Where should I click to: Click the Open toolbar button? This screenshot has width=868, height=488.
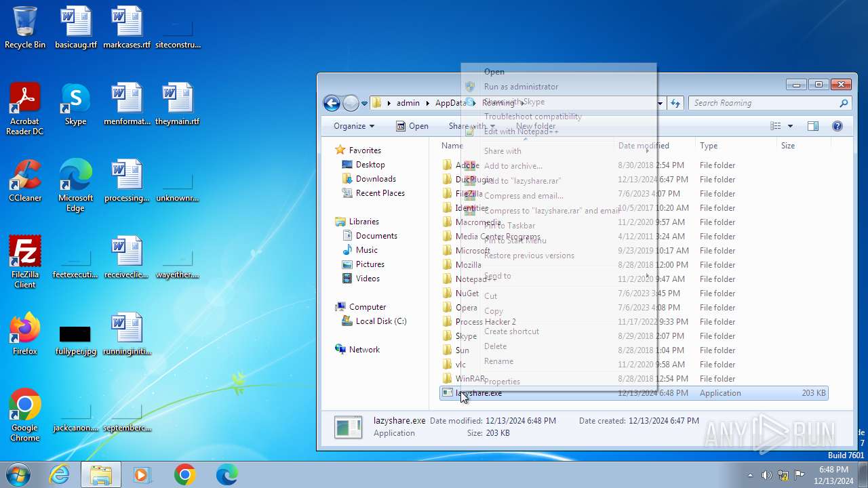[412, 126]
